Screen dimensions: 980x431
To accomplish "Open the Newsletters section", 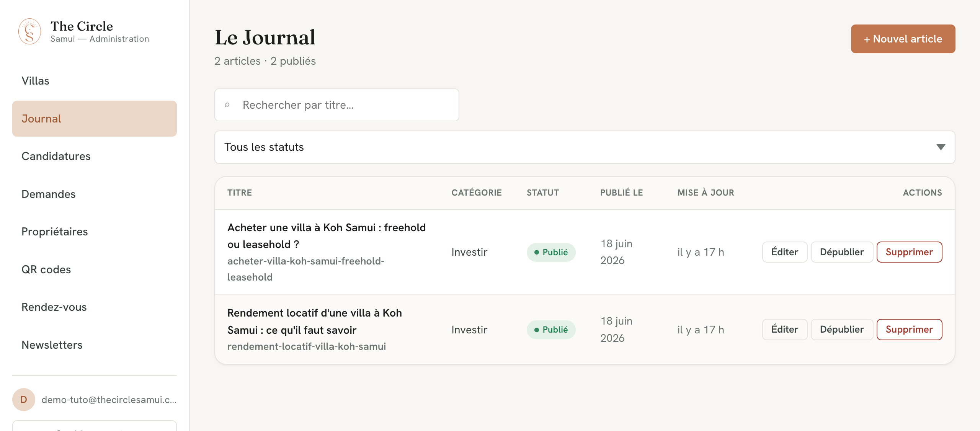I will click(95, 345).
